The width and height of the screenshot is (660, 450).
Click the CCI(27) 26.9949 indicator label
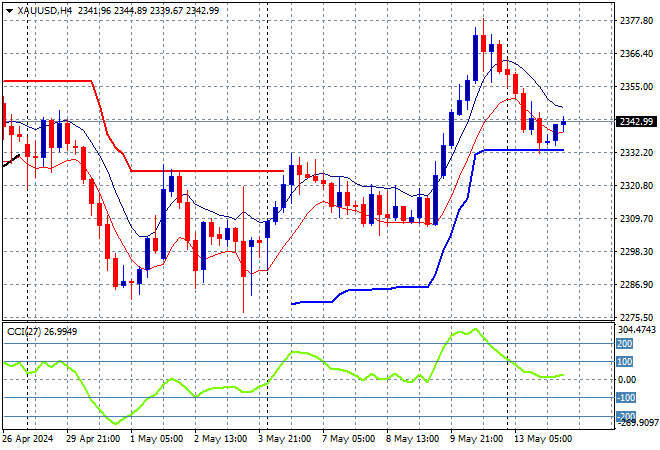coord(42,332)
